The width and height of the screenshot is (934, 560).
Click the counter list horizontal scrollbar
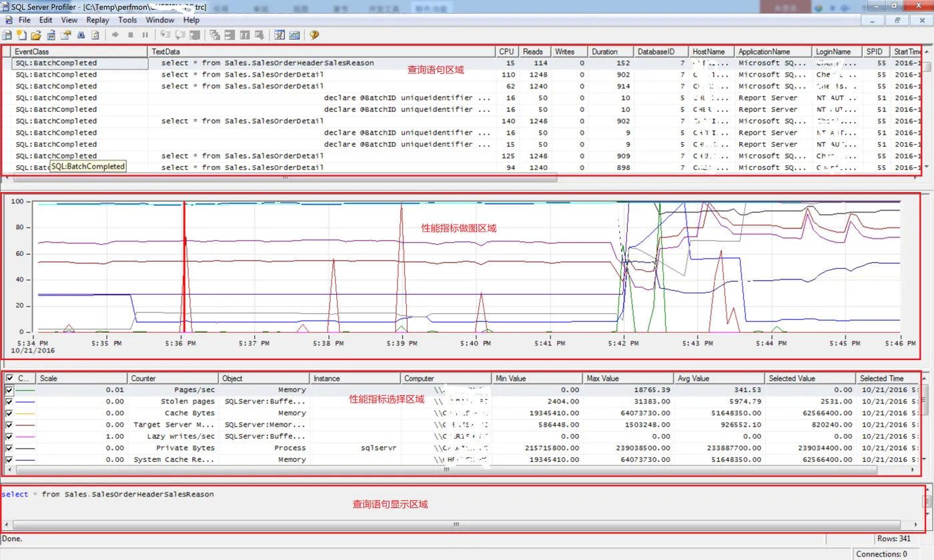point(447,469)
